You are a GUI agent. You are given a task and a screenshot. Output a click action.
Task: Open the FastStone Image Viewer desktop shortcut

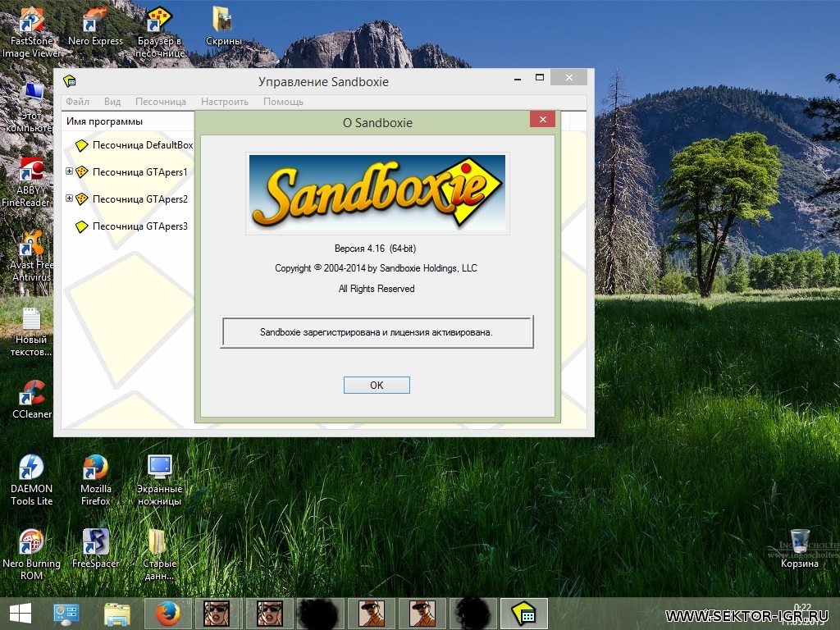pyautogui.click(x=30, y=32)
